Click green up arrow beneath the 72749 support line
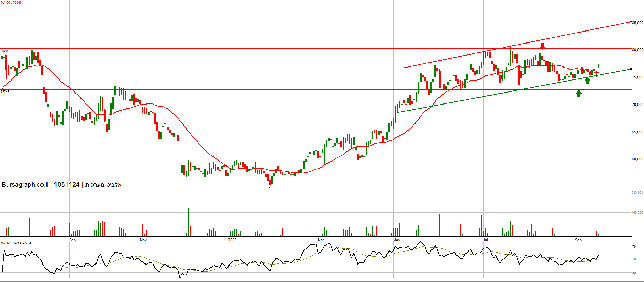Image resolution: width=644 pixels, height=282 pixels. point(579,93)
